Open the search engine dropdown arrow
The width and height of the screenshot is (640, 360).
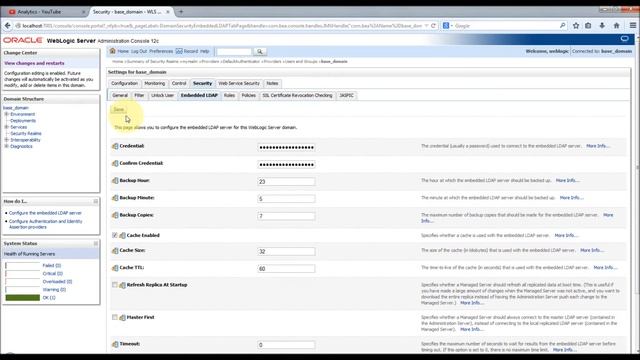click(x=451, y=26)
